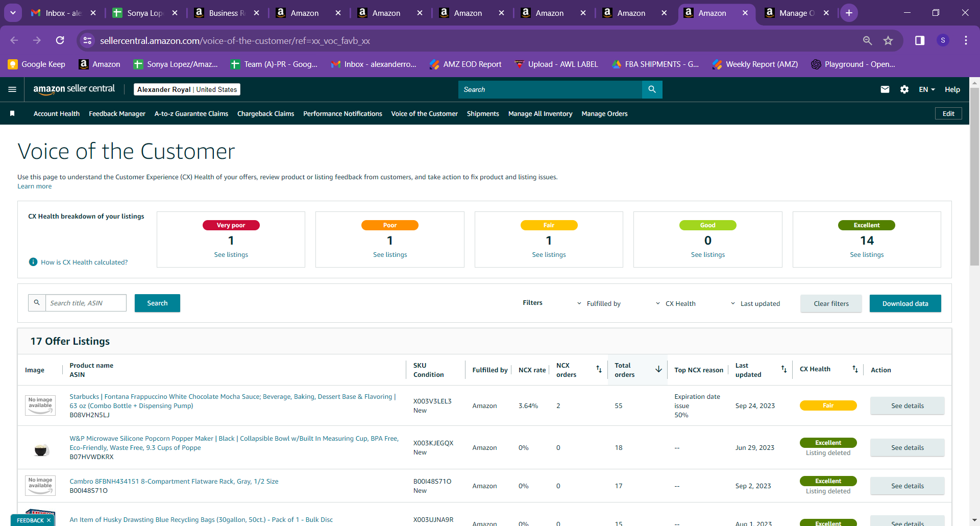Click the browser address bar URL
This screenshot has height=526, width=980.
point(235,41)
